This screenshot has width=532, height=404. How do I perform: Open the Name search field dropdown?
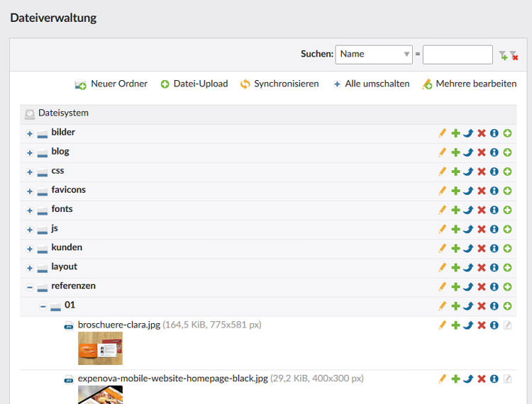coord(374,55)
